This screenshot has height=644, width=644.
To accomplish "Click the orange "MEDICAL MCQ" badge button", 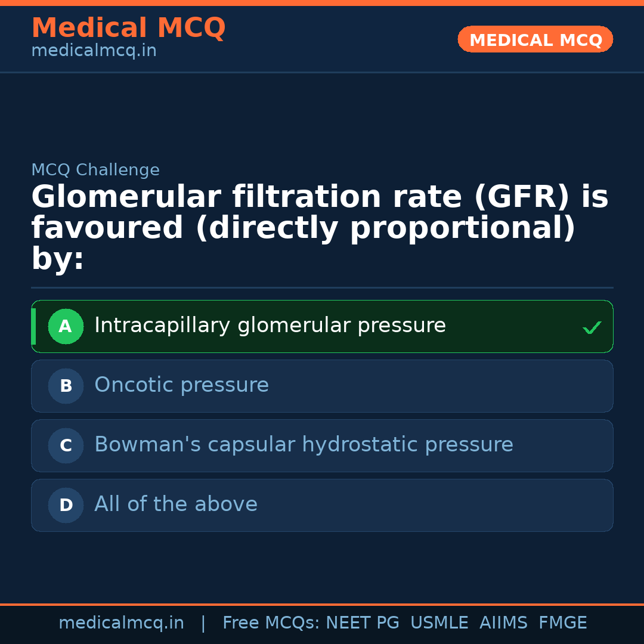I will (535, 39).
